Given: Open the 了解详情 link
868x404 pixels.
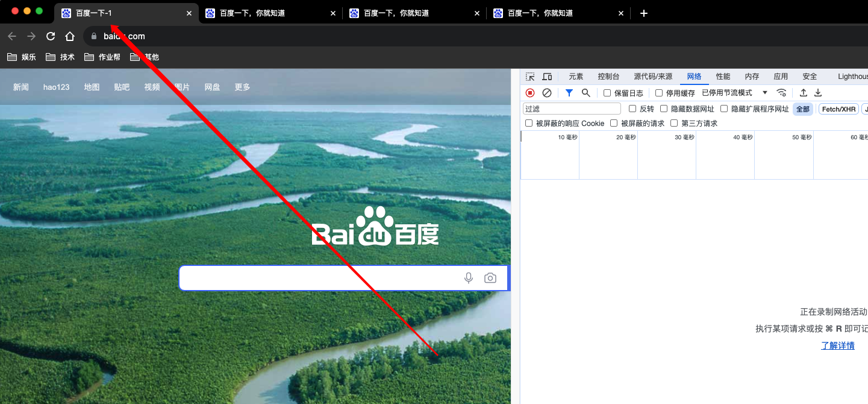Looking at the screenshot, I should [x=838, y=346].
